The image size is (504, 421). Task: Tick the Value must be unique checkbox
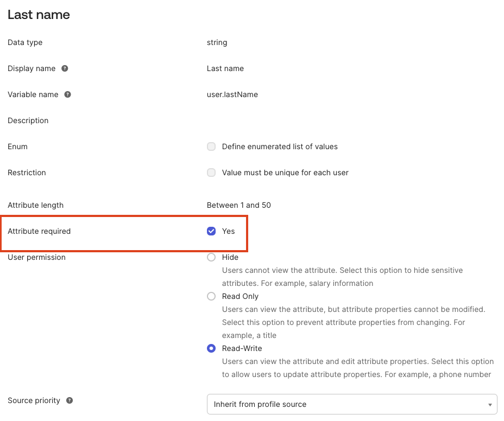click(211, 173)
